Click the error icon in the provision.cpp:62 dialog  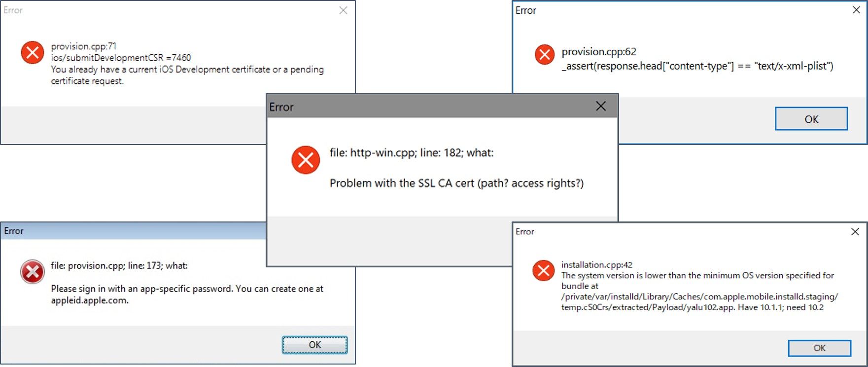click(545, 54)
